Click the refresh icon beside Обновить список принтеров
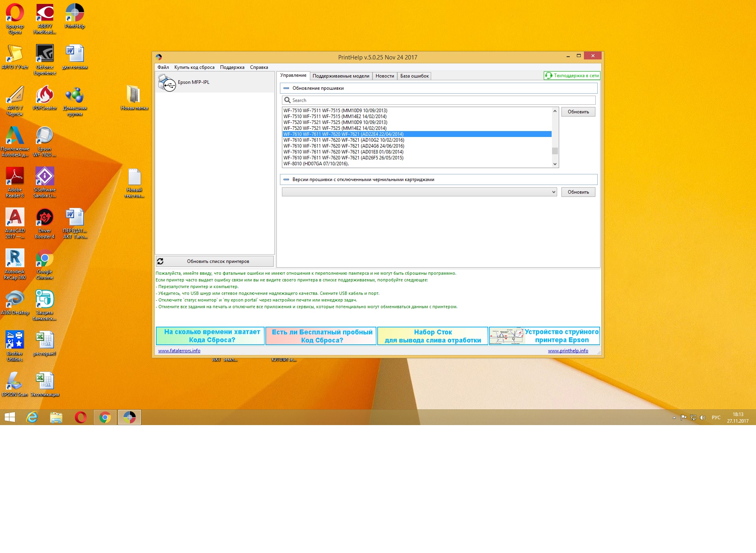 (x=160, y=261)
